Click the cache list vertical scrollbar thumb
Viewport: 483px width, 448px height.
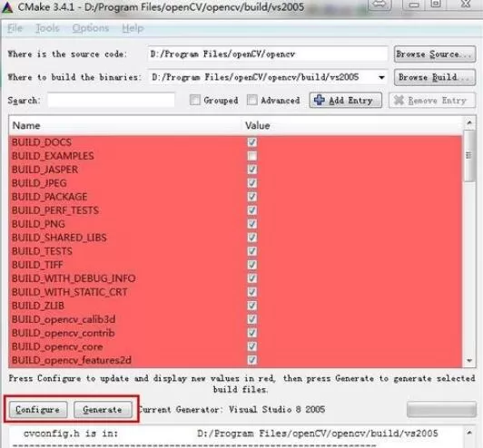pyautogui.click(x=469, y=155)
